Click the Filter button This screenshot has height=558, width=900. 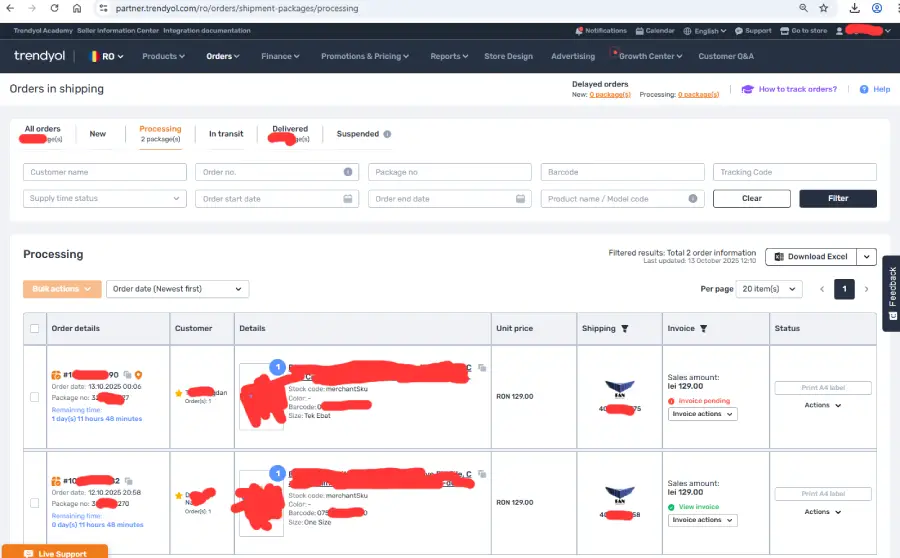pos(838,199)
